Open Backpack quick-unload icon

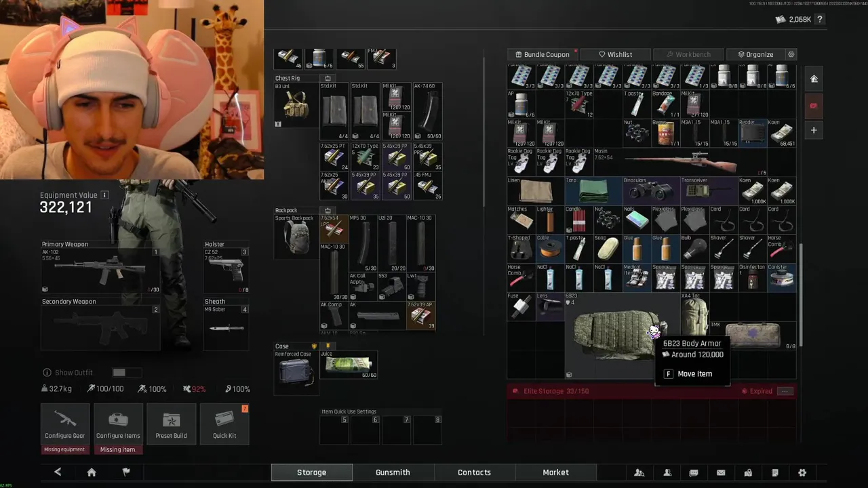point(328,211)
